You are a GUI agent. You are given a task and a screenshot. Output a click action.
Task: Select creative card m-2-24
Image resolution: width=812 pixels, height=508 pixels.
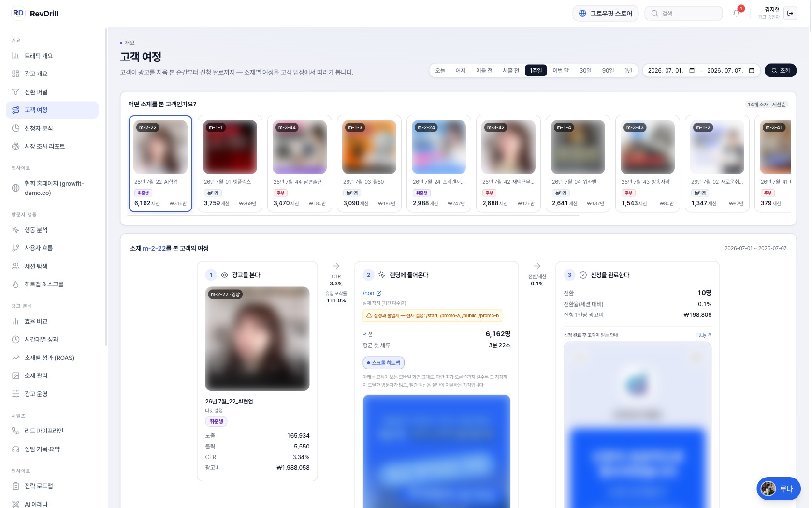pyautogui.click(x=439, y=164)
